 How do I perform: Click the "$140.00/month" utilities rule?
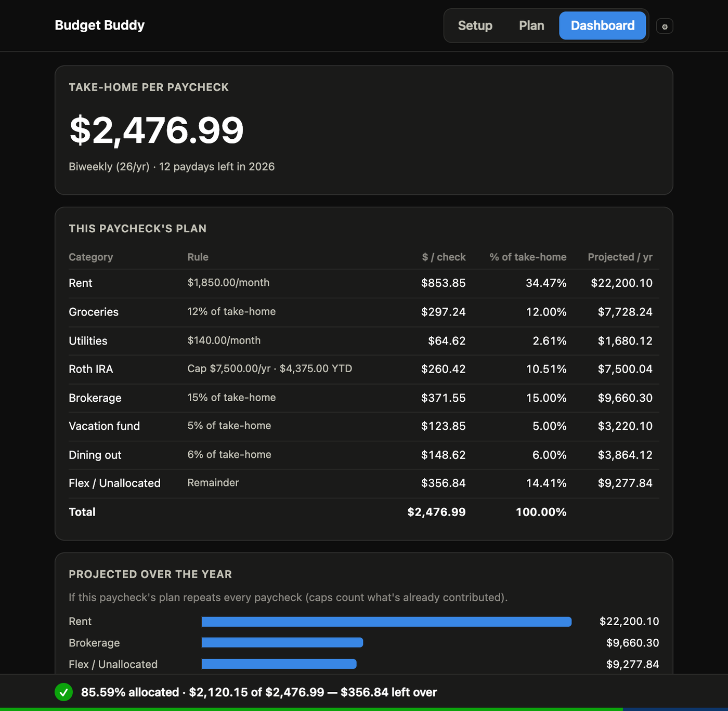(x=224, y=340)
